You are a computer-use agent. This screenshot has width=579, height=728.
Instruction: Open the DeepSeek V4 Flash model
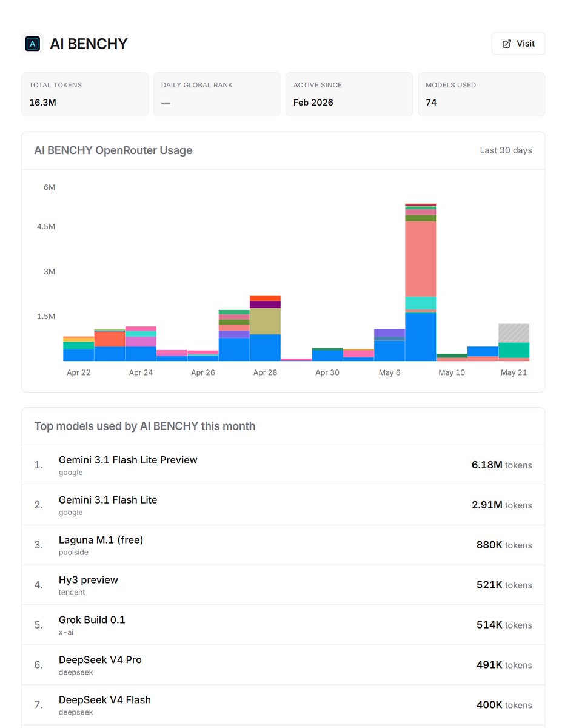105,700
